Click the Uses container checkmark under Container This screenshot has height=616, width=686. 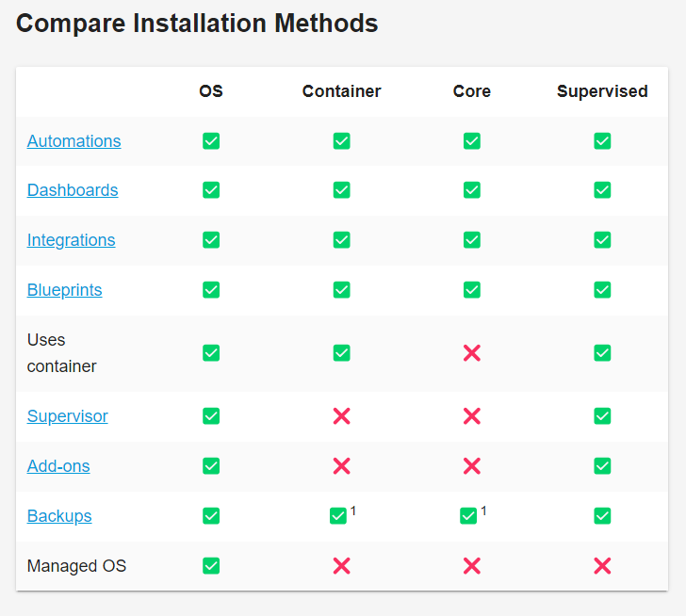click(x=342, y=353)
